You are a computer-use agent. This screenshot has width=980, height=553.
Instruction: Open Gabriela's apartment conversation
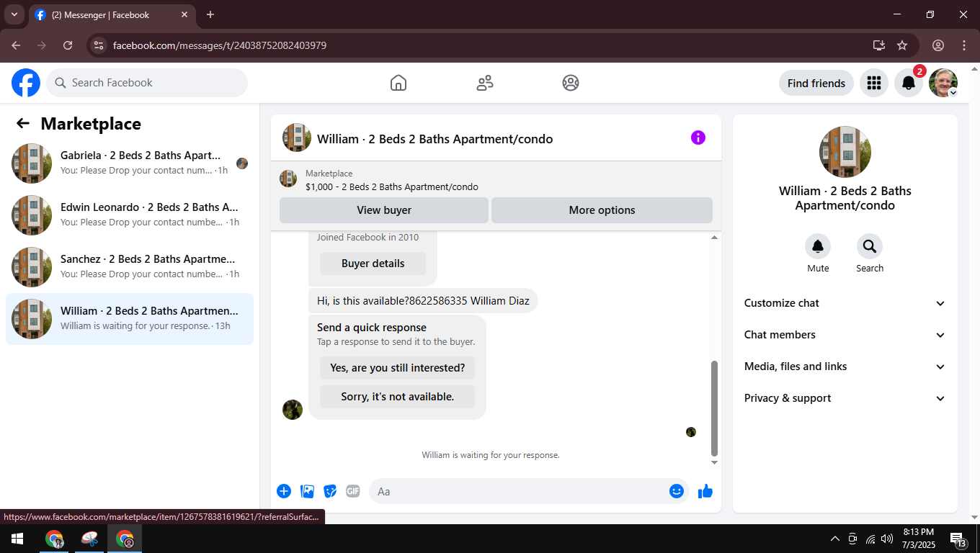(x=130, y=163)
